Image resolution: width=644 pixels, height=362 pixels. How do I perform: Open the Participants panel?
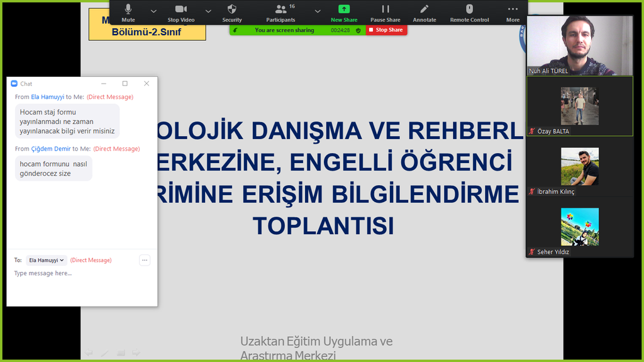pyautogui.click(x=280, y=13)
